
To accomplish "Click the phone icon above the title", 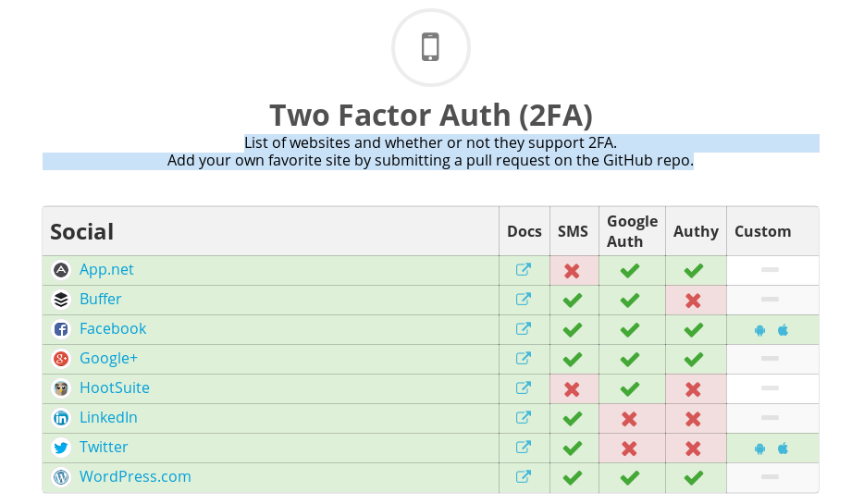I will click(430, 47).
